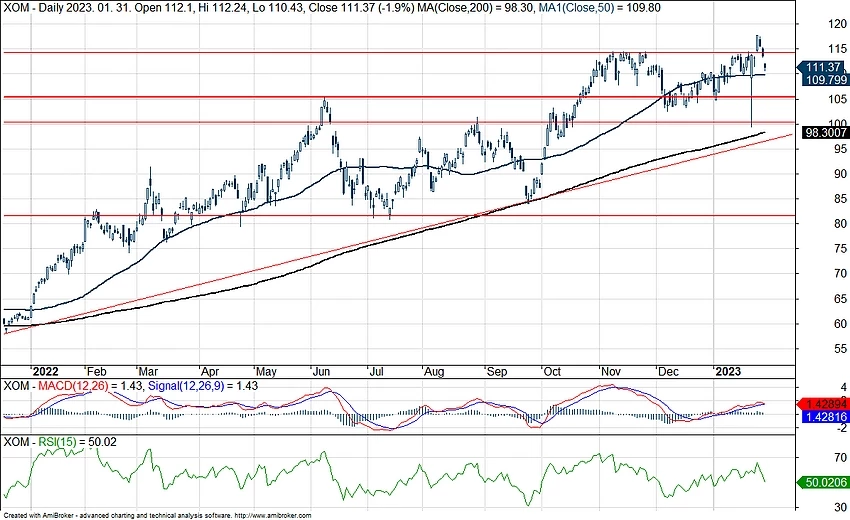
Task: Click the Sep month label on time axis
Action: click(497, 371)
